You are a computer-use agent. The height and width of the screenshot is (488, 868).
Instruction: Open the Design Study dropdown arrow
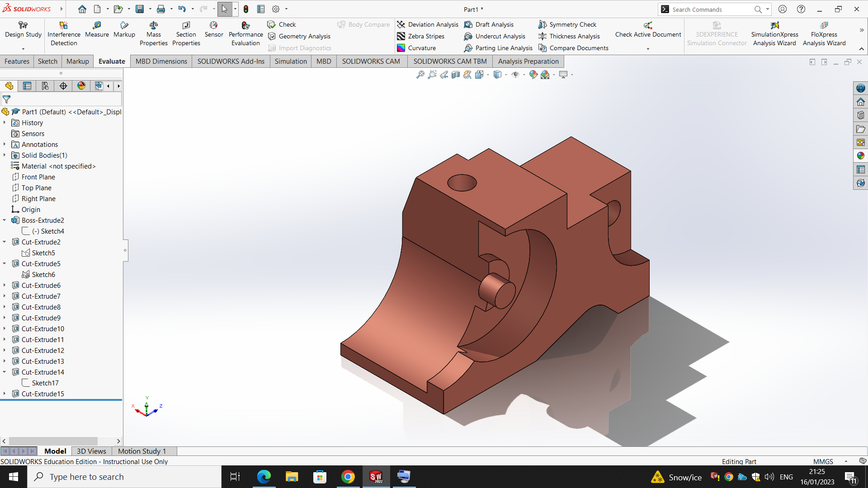click(x=23, y=49)
